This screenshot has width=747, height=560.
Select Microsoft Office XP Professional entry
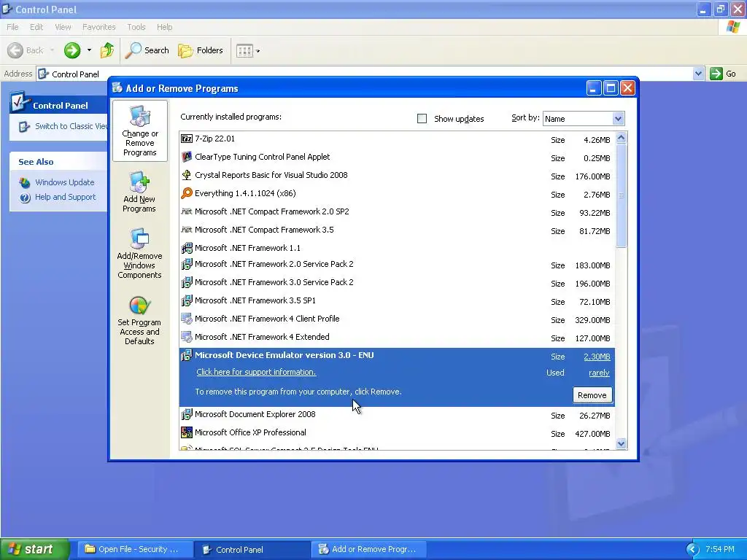397,433
